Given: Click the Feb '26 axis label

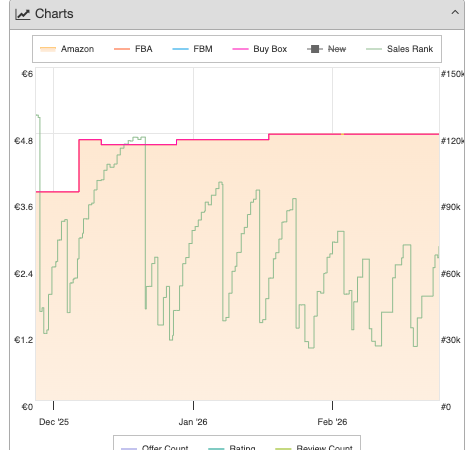Looking at the screenshot, I should (x=332, y=422).
